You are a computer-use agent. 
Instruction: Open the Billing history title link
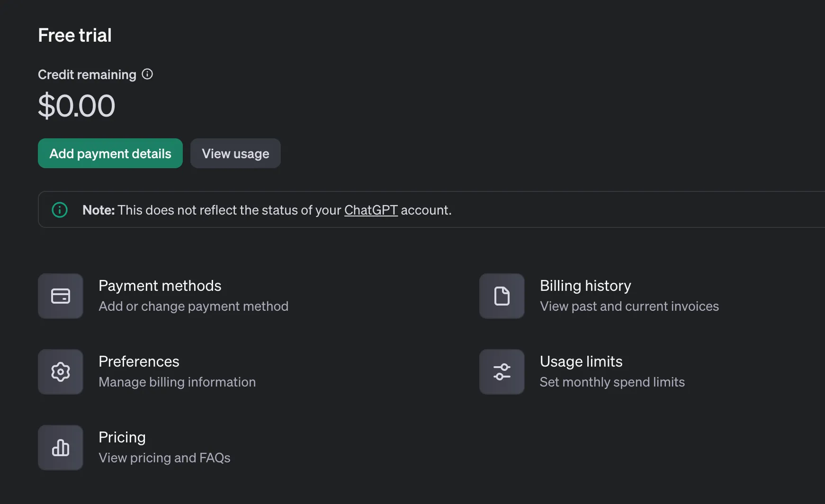pyautogui.click(x=585, y=286)
